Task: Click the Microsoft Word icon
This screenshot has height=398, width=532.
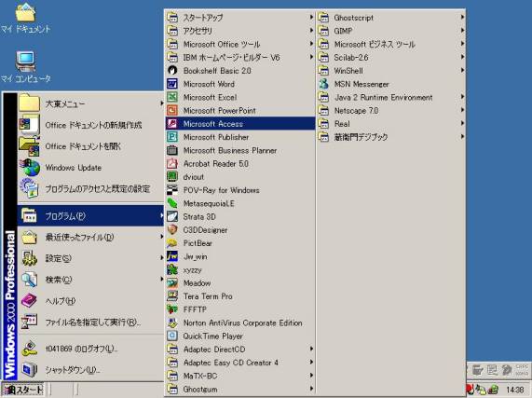Action: [x=172, y=84]
